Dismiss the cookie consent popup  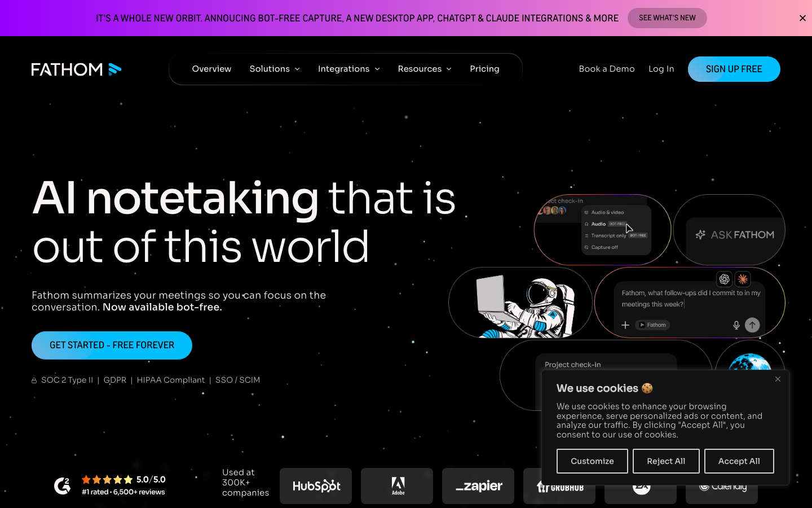[778, 379]
